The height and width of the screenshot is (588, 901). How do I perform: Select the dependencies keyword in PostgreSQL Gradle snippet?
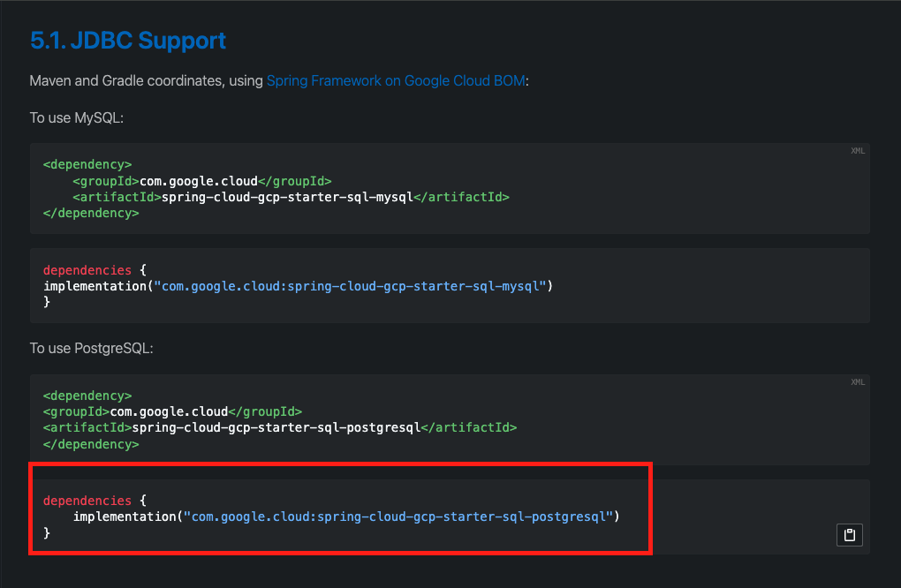(87, 500)
